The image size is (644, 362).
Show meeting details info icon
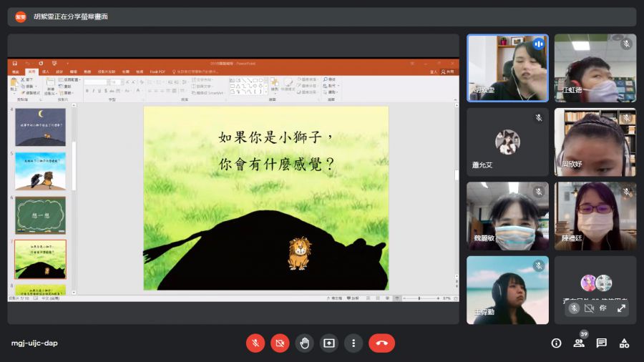point(556,343)
